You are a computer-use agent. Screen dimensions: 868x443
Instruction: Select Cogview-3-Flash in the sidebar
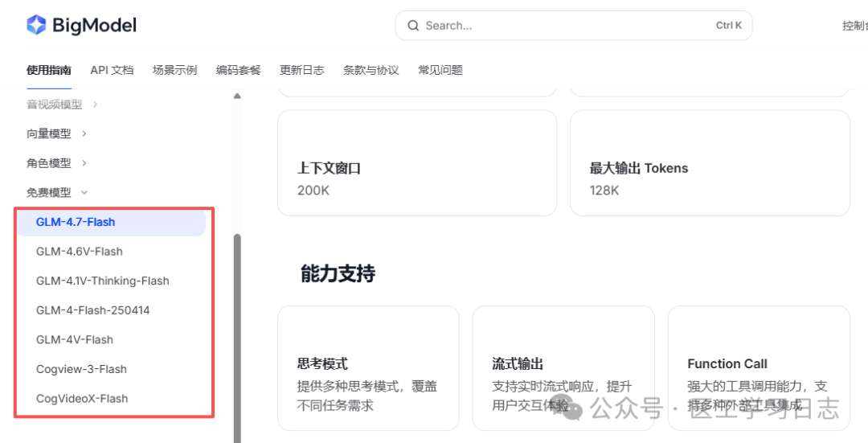(x=81, y=369)
